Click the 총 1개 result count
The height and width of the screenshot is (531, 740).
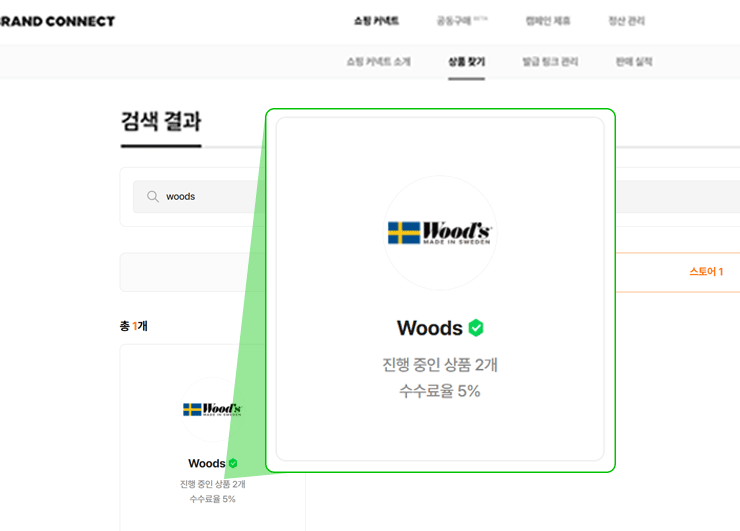tap(134, 326)
